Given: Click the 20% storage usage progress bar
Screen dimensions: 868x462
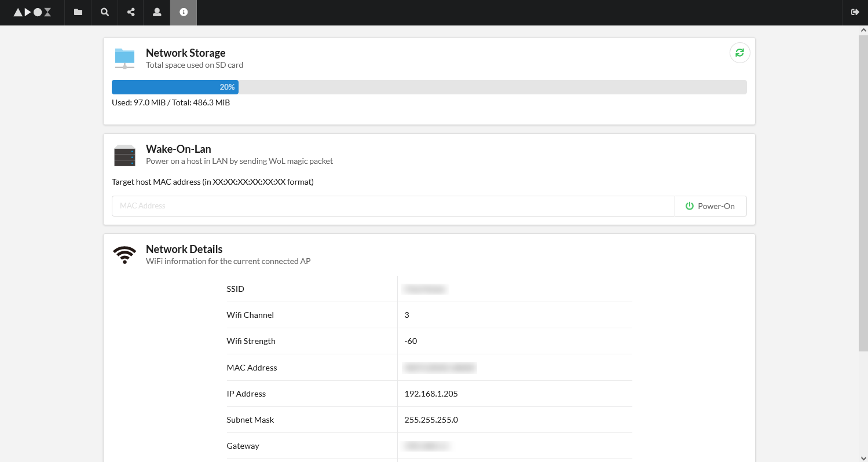Looking at the screenshot, I should click(x=429, y=87).
